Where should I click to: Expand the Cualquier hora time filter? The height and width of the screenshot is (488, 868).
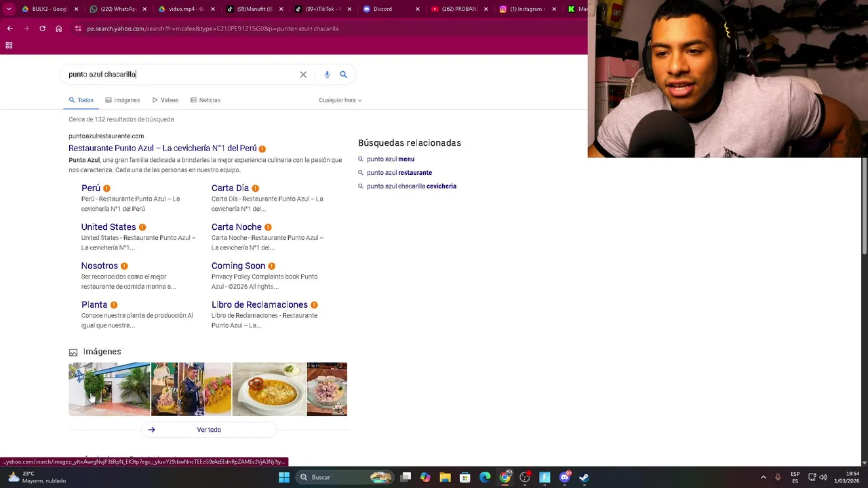(340, 100)
